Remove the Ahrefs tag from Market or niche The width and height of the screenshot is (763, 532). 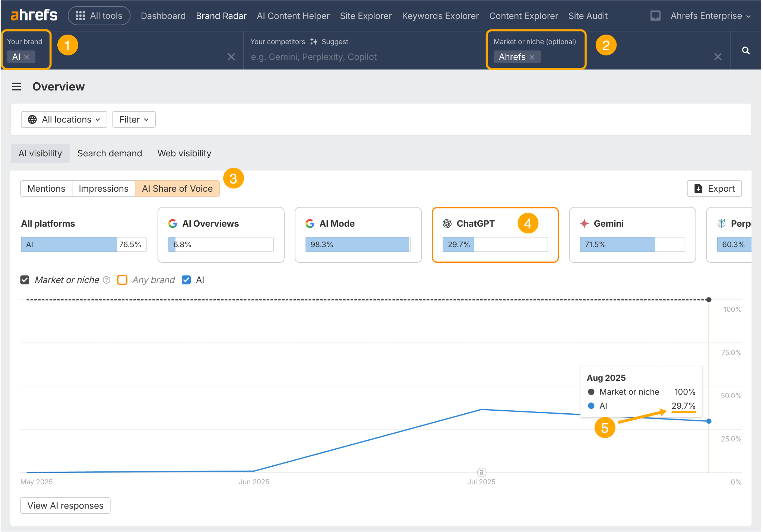pyautogui.click(x=533, y=57)
